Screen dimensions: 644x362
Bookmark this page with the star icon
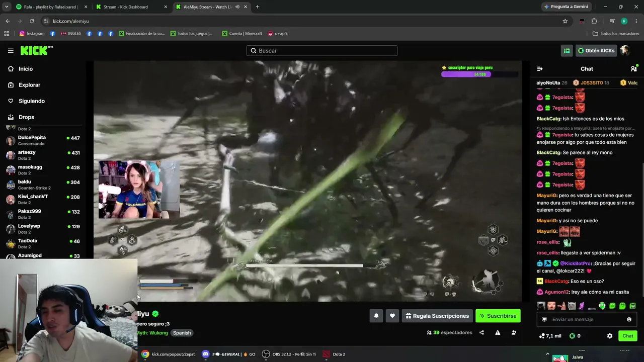[x=565, y=21]
